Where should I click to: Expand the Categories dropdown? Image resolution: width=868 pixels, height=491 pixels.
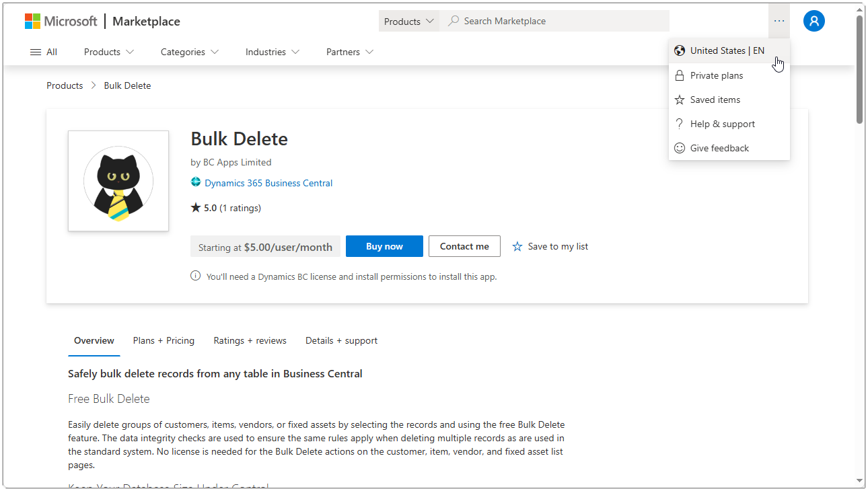189,52
